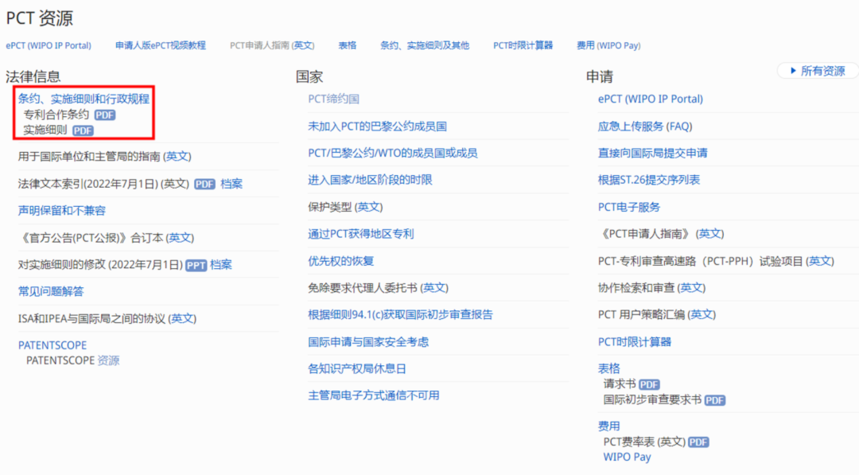Open PCT电子服务 link
859x475 pixels.
629,208
